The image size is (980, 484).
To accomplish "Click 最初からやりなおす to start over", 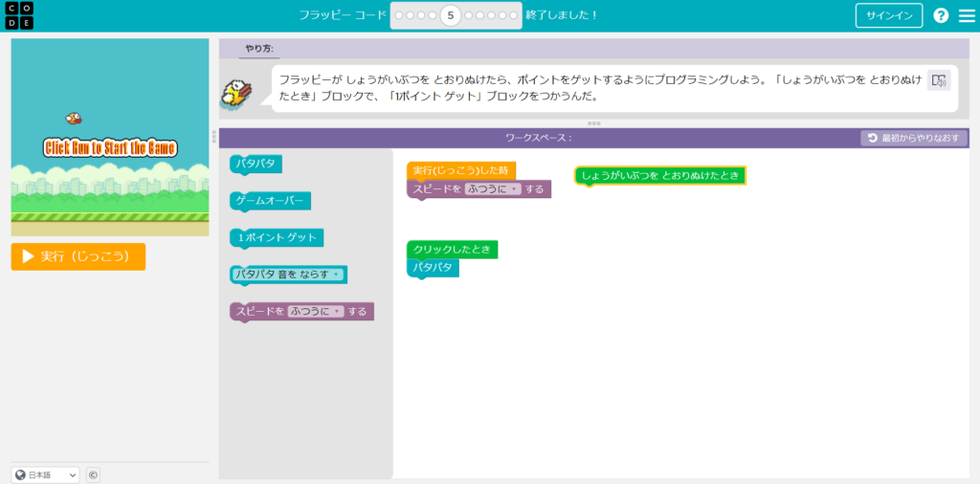I will tap(914, 138).
